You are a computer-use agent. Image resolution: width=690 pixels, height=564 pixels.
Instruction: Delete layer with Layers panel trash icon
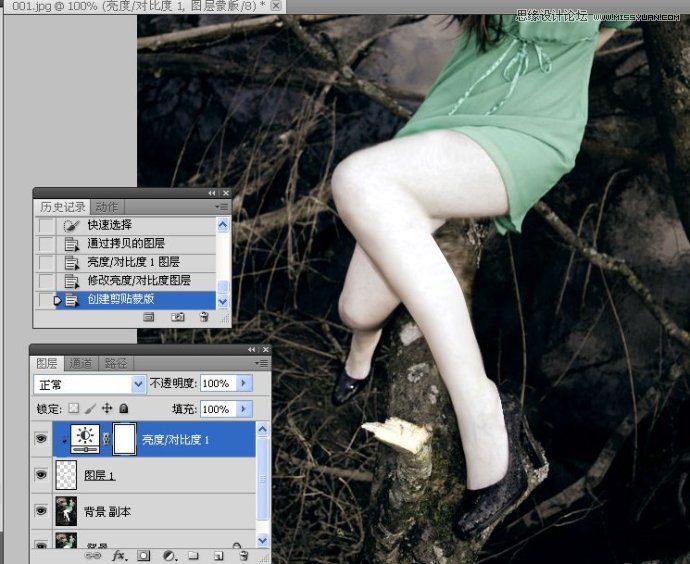pyautogui.click(x=243, y=556)
